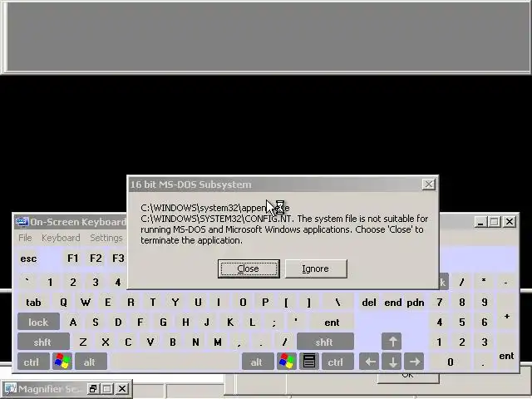This screenshot has width=532, height=399.
Task: Tap the F3 key
Action: [x=118, y=259]
